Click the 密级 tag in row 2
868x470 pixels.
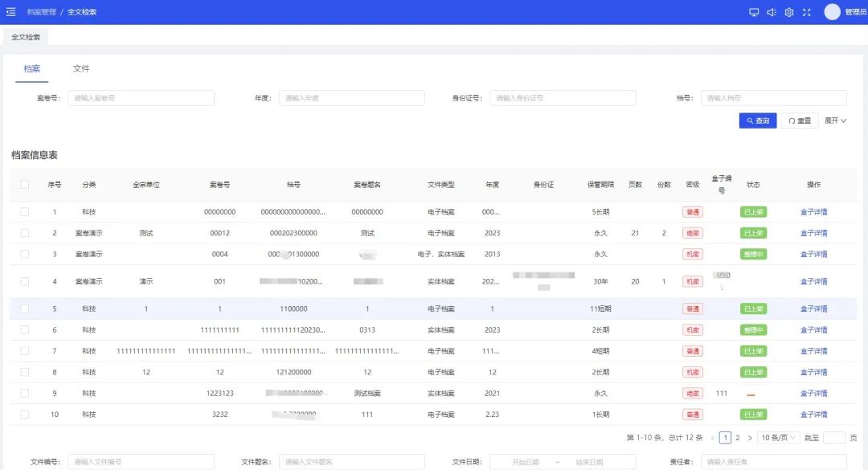(x=693, y=233)
